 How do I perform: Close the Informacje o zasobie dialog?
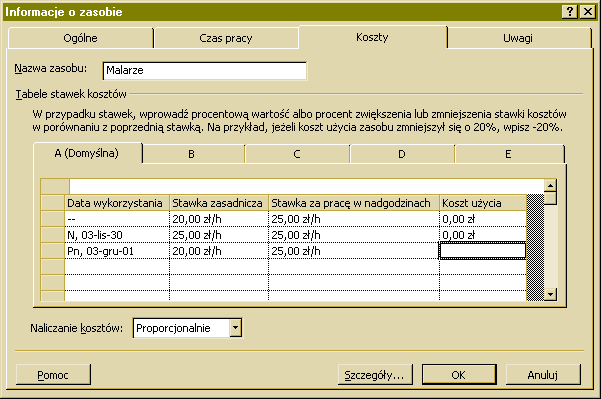coord(587,11)
